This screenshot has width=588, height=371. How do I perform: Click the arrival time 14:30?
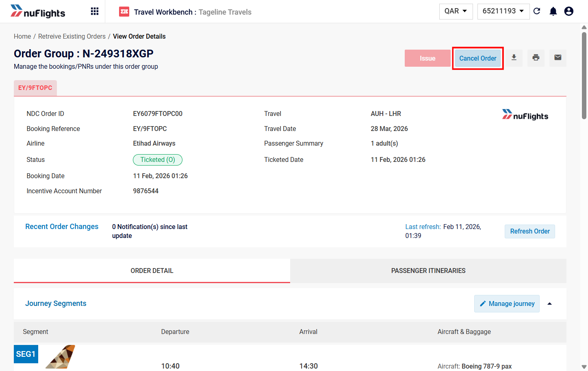(308, 366)
